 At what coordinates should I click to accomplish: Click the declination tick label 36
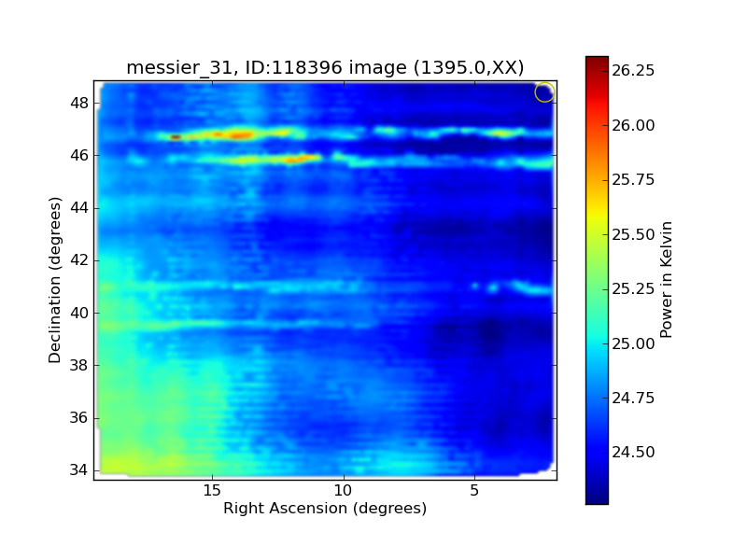point(79,418)
